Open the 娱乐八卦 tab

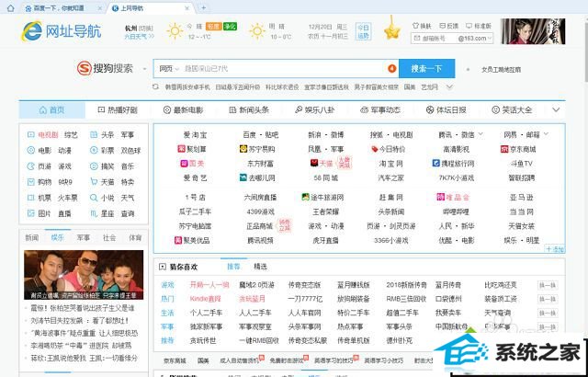pyautogui.click(x=314, y=110)
